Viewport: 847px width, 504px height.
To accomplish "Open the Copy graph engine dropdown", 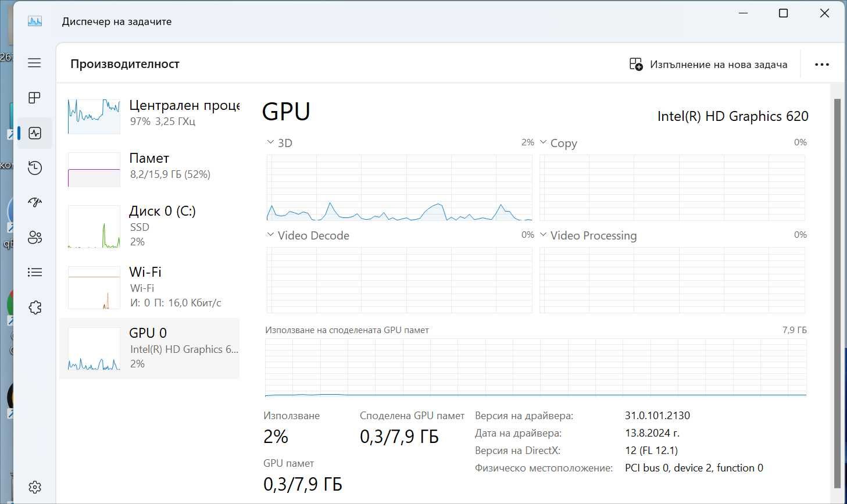I will [559, 143].
